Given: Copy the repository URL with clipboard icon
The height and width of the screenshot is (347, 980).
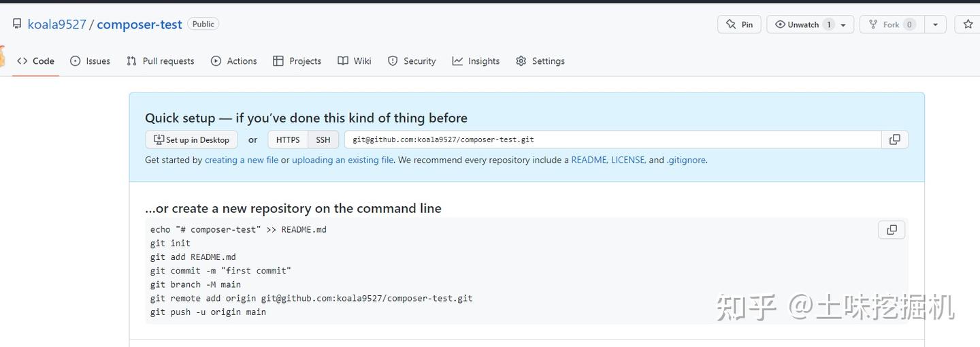Looking at the screenshot, I should [x=894, y=139].
